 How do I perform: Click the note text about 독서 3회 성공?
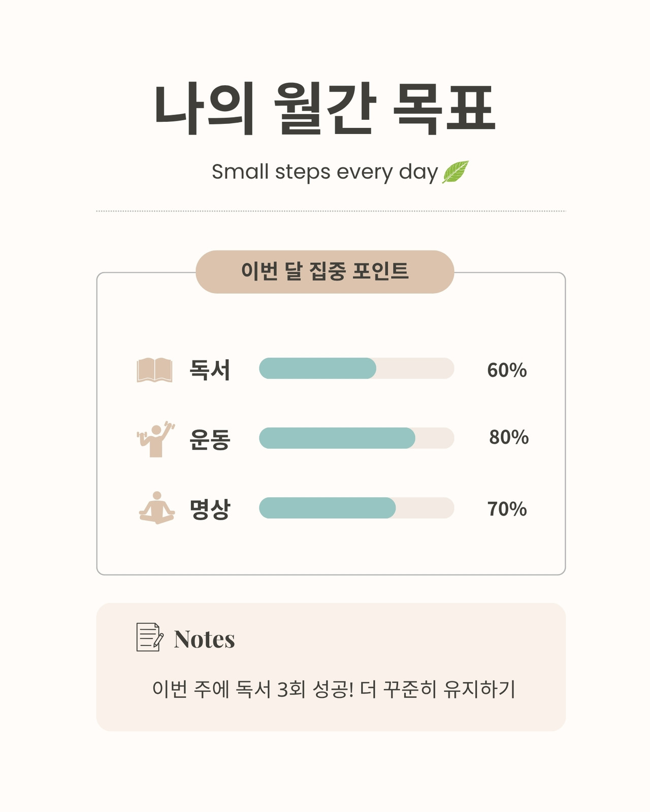pyautogui.click(x=334, y=689)
